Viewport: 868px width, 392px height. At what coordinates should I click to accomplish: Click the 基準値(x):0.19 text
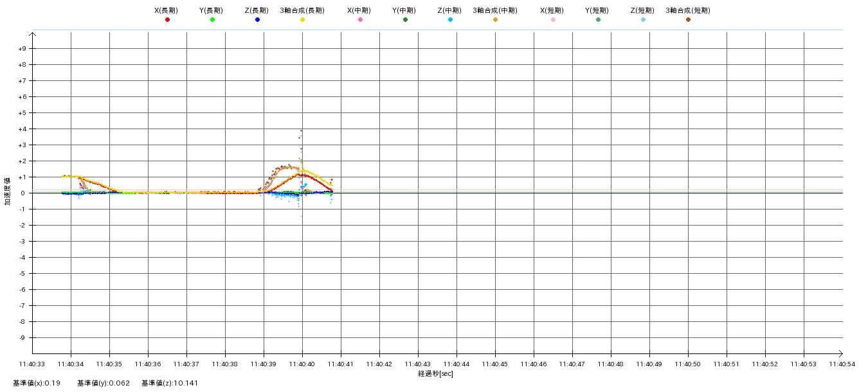(x=37, y=384)
